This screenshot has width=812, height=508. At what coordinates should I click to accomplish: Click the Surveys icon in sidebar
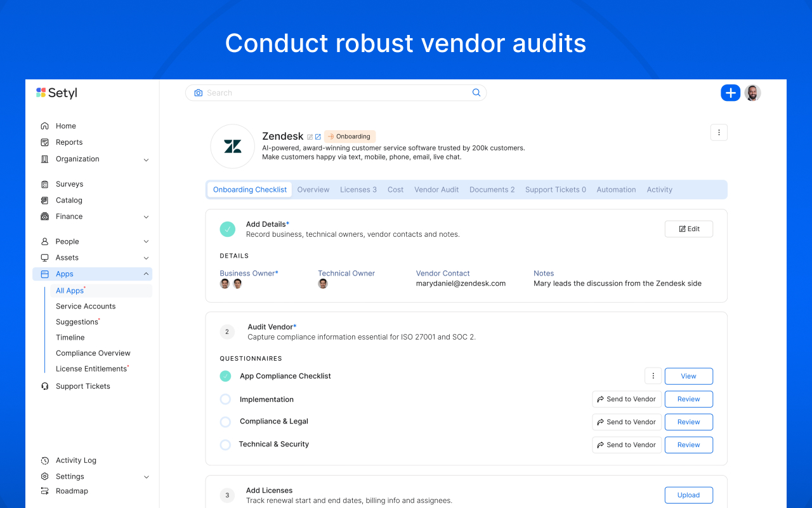[x=44, y=184]
